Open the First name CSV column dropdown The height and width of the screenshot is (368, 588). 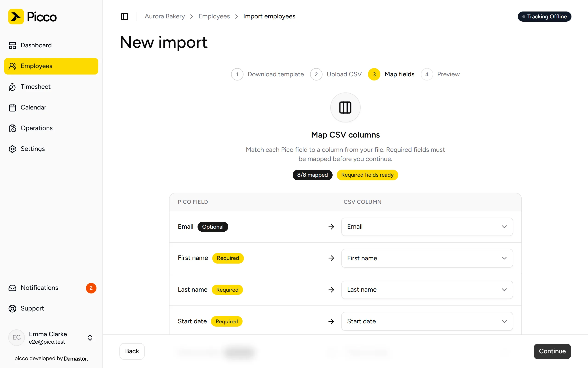[427, 258]
